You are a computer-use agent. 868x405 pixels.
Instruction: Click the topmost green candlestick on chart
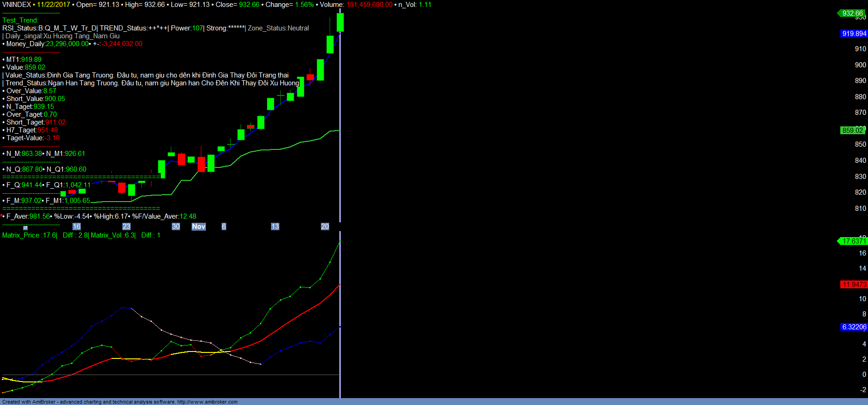[x=340, y=22]
